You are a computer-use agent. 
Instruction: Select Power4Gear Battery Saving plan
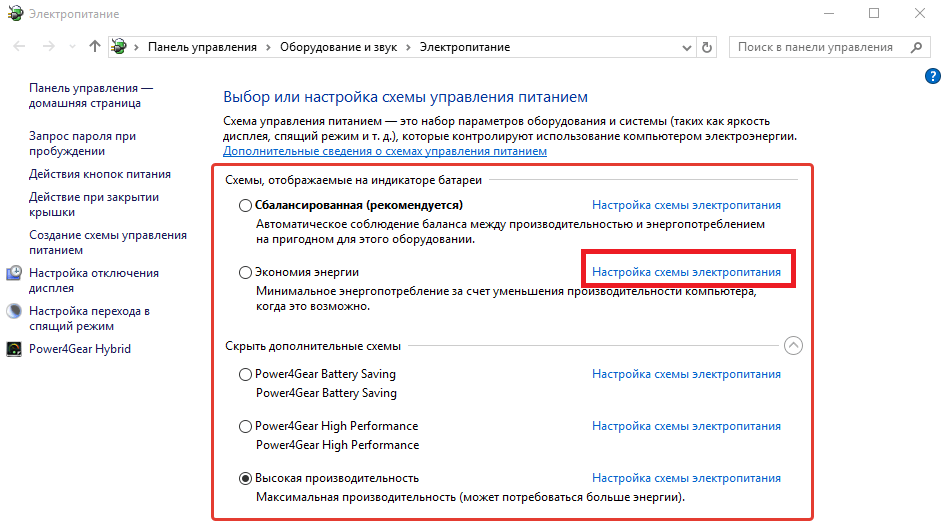pyautogui.click(x=246, y=375)
